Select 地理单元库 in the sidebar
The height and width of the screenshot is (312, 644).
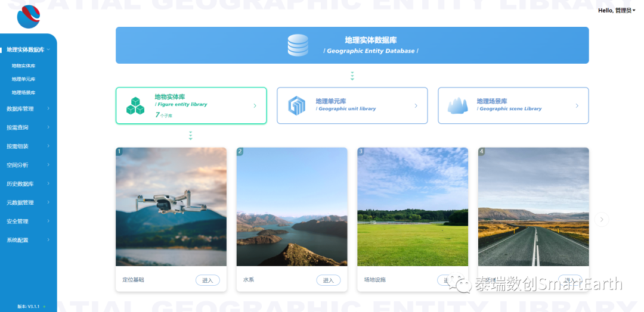(23, 79)
